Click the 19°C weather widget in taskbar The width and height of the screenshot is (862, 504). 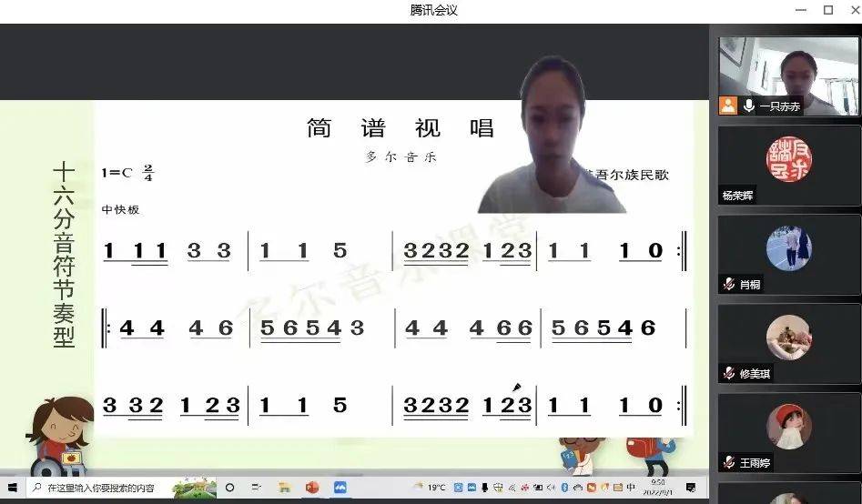[430, 488]
